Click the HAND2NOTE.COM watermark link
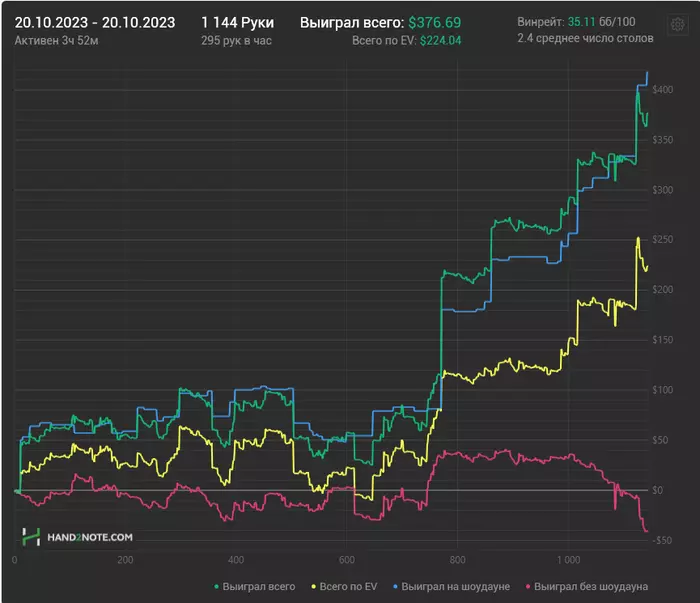Viewport: 700px width, 603px height. click(89, 537)
